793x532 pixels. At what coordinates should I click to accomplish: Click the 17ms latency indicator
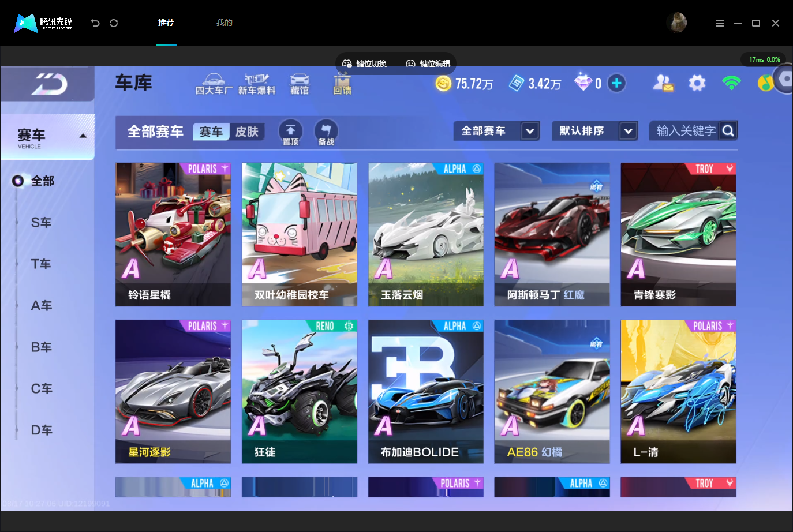tap(764, 59)
